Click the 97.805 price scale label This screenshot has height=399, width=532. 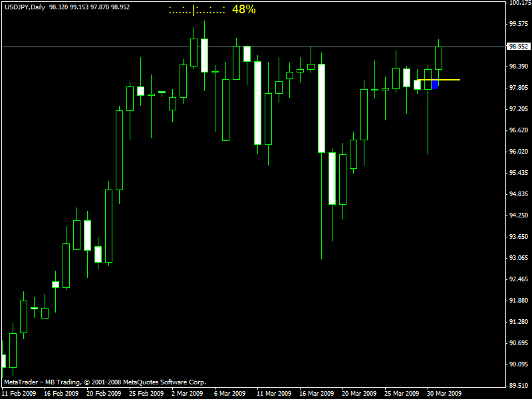519,88
